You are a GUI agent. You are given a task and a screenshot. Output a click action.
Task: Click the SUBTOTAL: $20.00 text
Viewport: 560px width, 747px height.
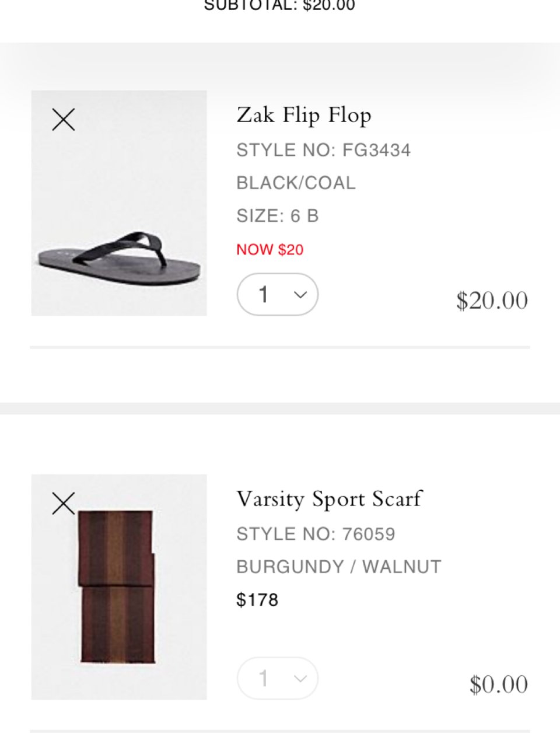tap(279, 6)
